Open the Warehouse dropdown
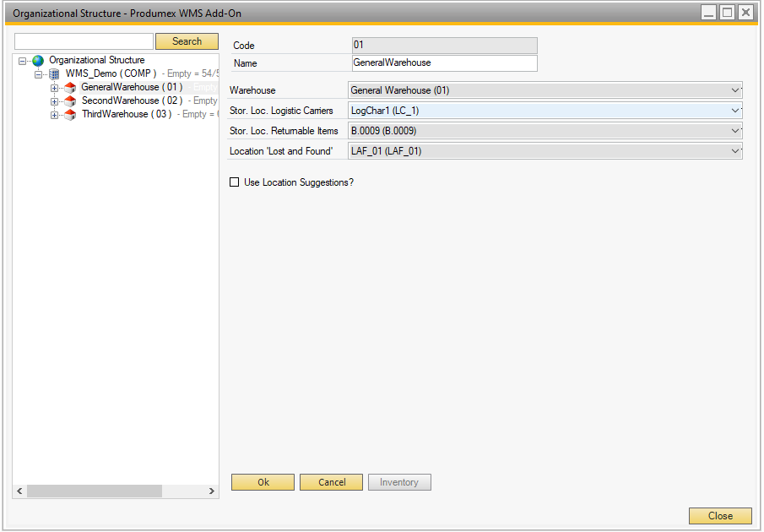Image resolution: width=764 pixels, height=532 pixels. (735, 90)
